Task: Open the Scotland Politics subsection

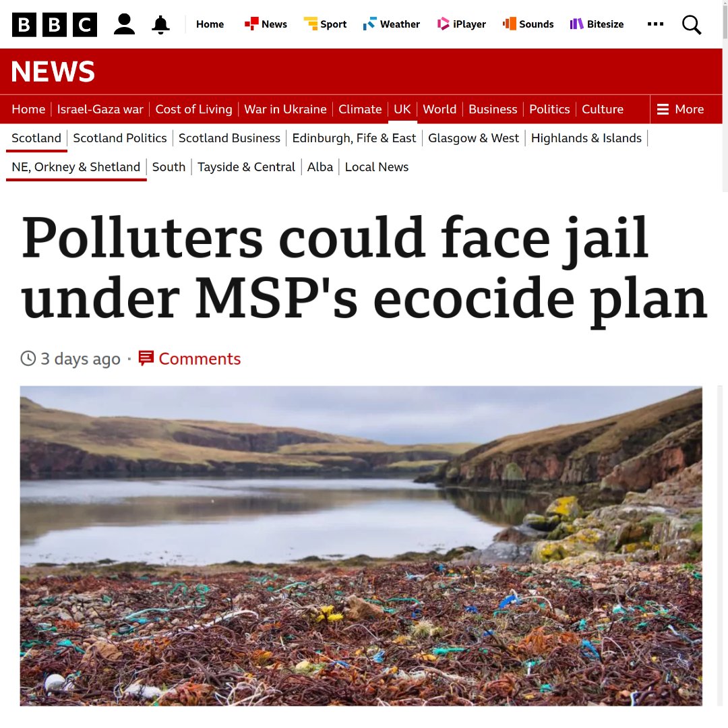Action: pos(120,138)
